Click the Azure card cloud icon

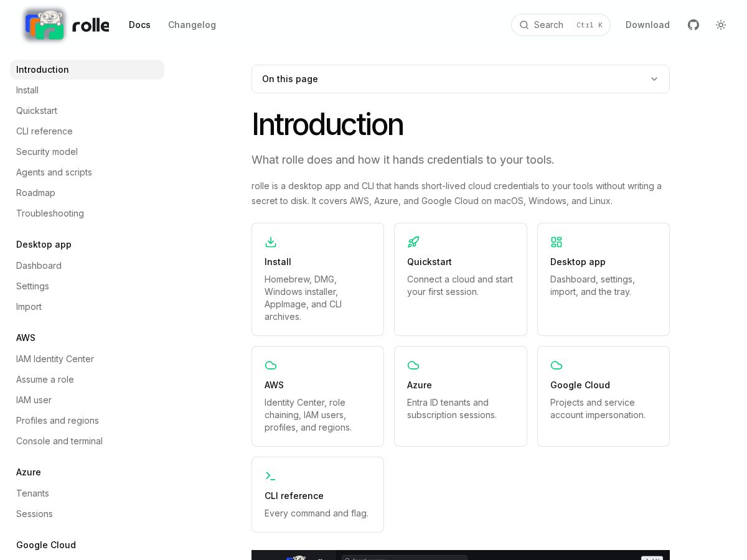pyautogui.click(x=413, y=365)
